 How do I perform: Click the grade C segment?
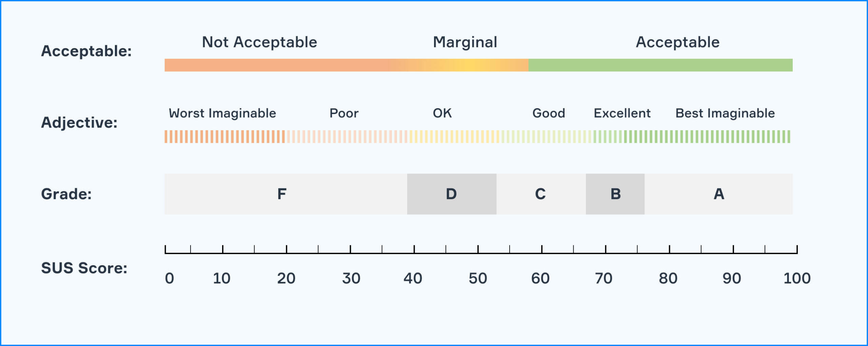[x=541, y=194]
